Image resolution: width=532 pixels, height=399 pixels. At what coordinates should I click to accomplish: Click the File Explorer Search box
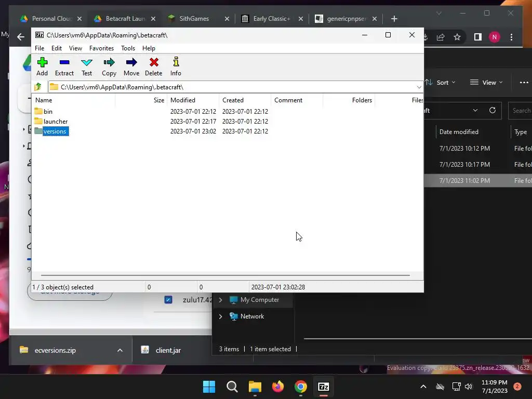[521, 111]
